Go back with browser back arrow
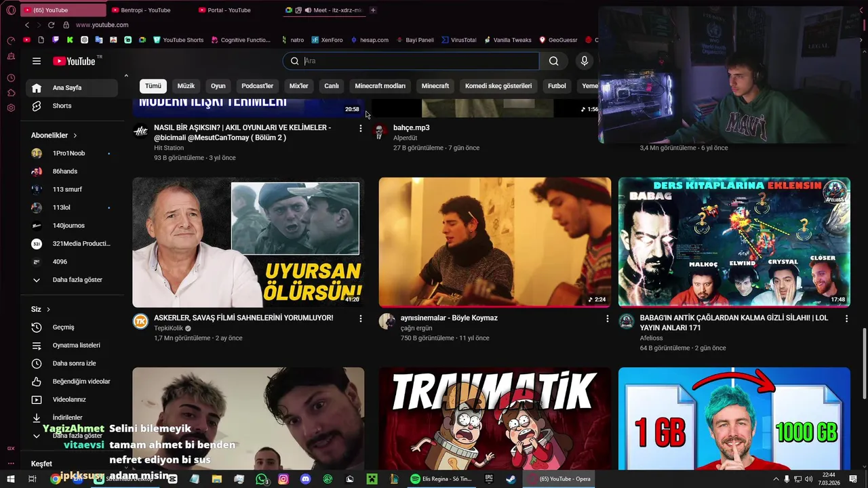The image size is (868, 488). [27, 24]
